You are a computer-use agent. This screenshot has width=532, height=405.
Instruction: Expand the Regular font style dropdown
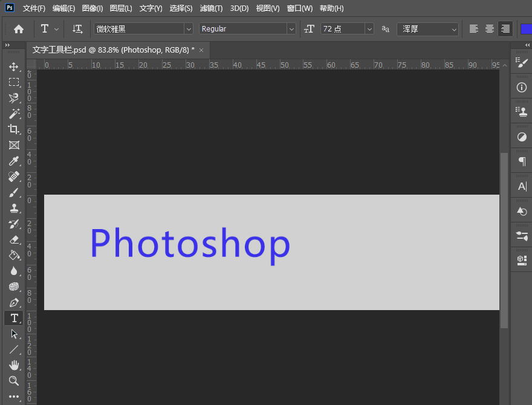291,29
